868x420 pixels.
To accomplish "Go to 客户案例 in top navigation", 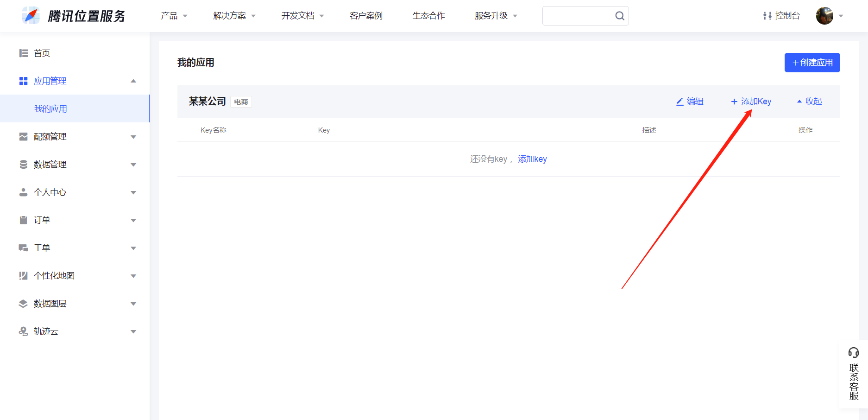I will tap(366, 16).
